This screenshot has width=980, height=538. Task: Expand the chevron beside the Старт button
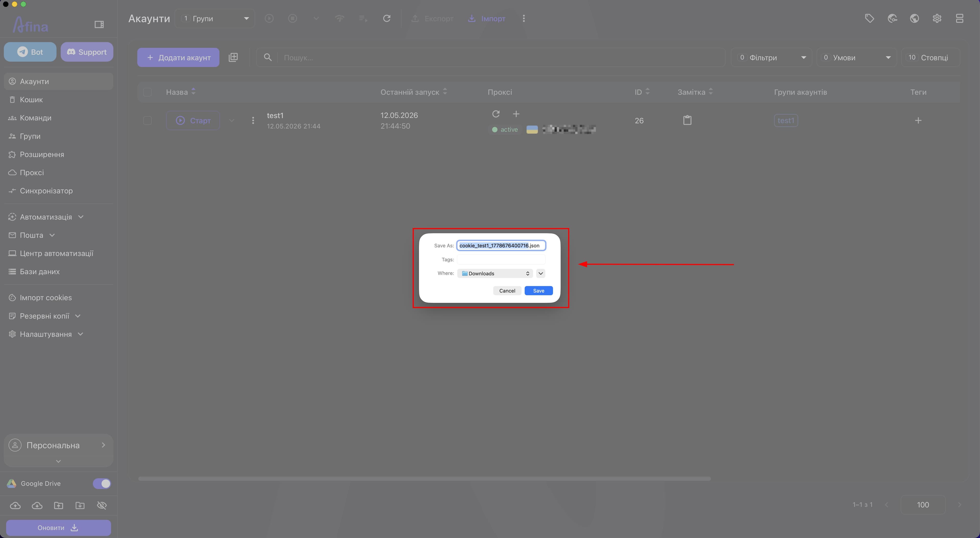tap(231, 121)
